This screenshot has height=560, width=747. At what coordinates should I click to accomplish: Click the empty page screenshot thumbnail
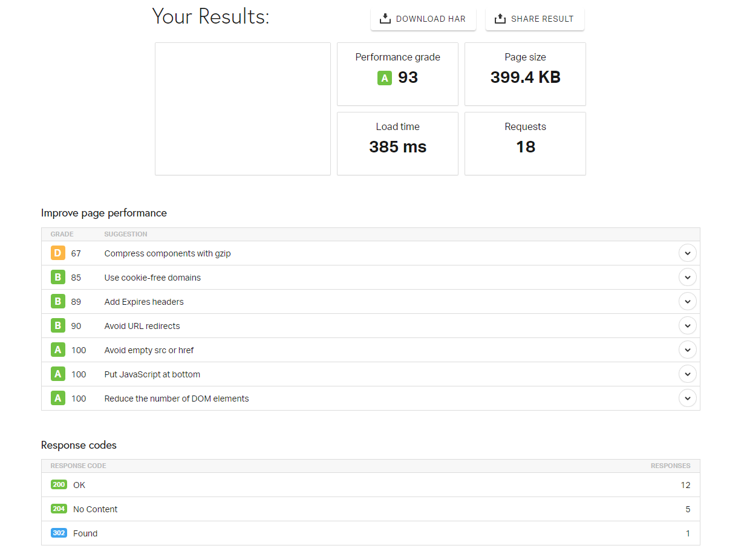[x=243, y=109]
